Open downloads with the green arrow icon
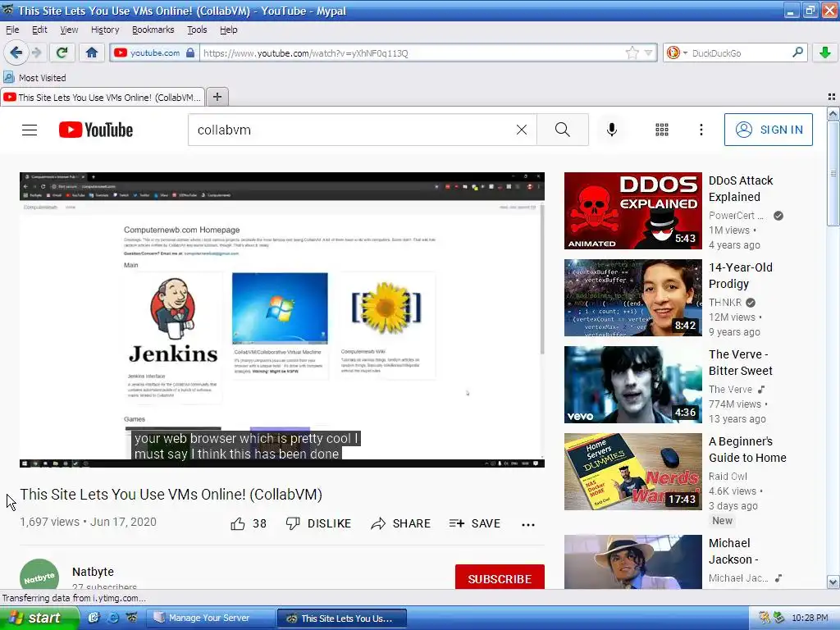840x630 pixels. coord(825,52)
